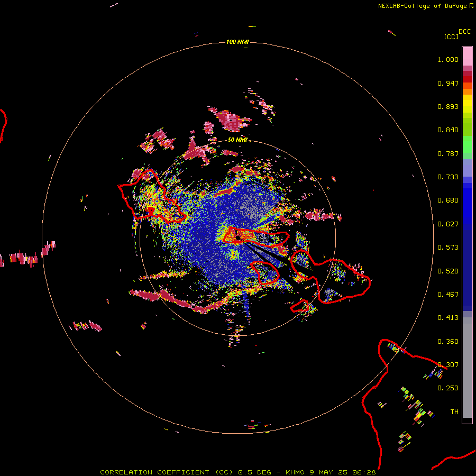Viewport: 476px width, 476px height.
Task: Click the 0.787 scale value
Action: (x=448, y=153)
